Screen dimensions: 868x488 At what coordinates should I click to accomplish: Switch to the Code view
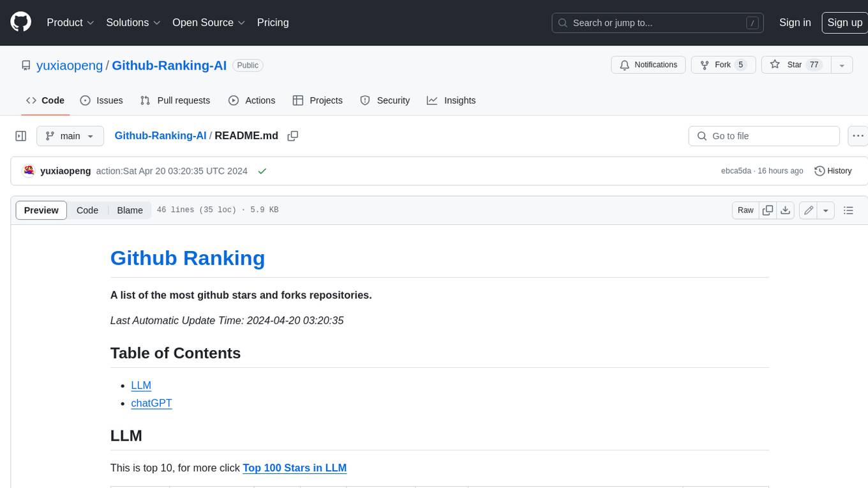coord(87,210)
